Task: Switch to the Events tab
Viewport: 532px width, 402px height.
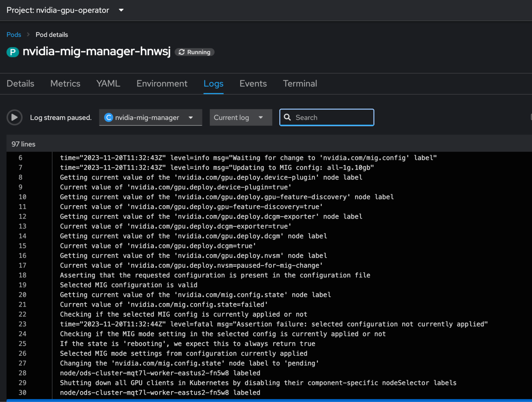Action: [x=253, y=84]
